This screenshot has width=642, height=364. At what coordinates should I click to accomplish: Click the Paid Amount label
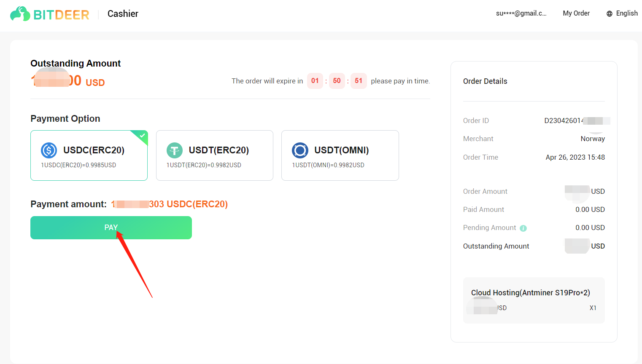(x=483, y=210)
